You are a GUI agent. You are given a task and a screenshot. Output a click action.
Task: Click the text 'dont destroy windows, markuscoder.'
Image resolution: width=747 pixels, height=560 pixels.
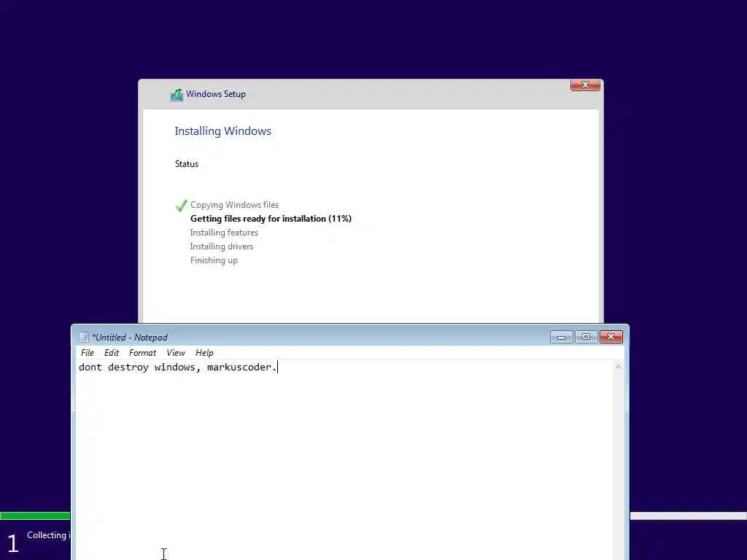pos(178,367)
